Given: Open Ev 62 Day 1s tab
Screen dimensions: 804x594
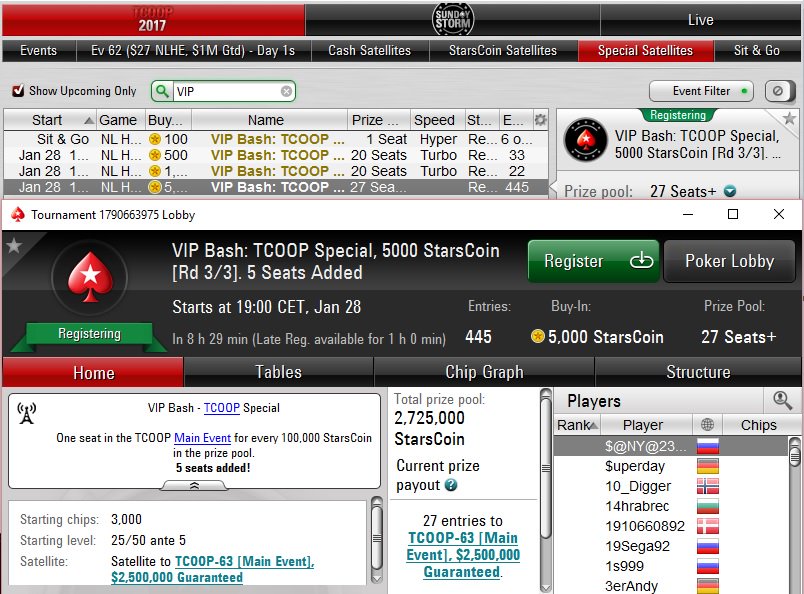Looking at the screenshot, I should click(193, 51).
